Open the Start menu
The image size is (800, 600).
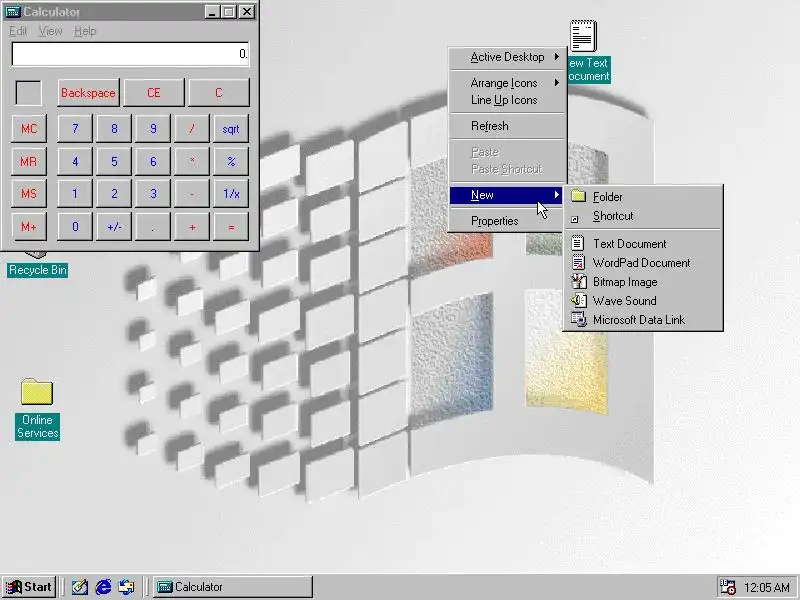[x=29, y=587]
